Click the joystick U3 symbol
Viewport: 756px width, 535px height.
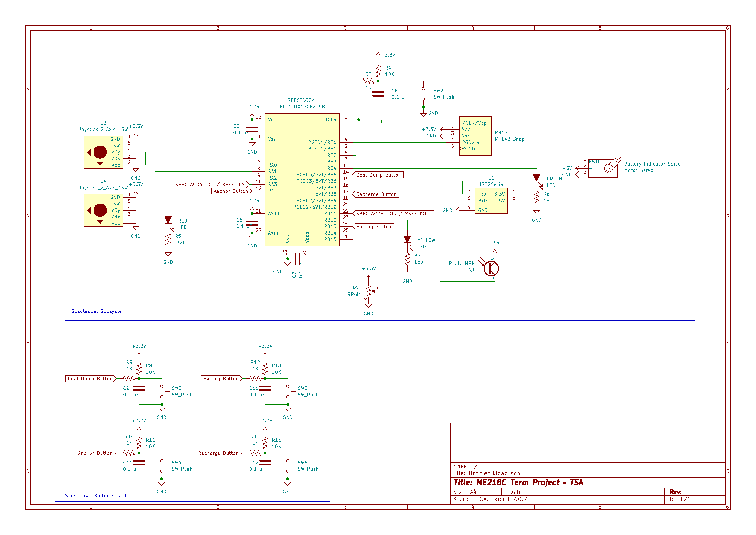click(x=103, y=152)
